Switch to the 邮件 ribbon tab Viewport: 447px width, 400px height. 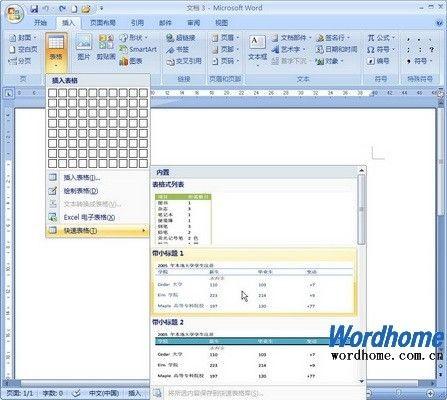[165, 23]
